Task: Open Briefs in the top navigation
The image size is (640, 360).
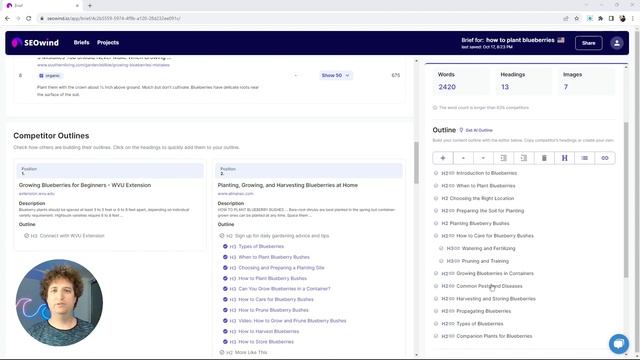Action: (81, 42)
